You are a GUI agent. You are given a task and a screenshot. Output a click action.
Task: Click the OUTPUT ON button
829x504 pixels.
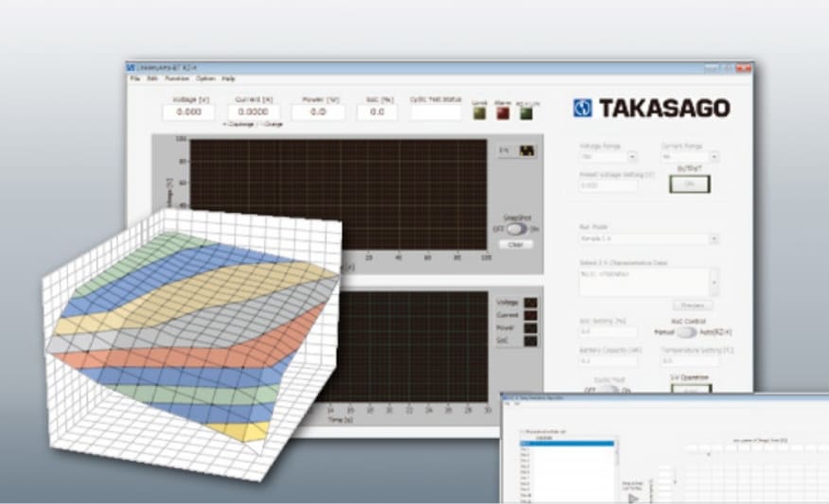[690, 183]
